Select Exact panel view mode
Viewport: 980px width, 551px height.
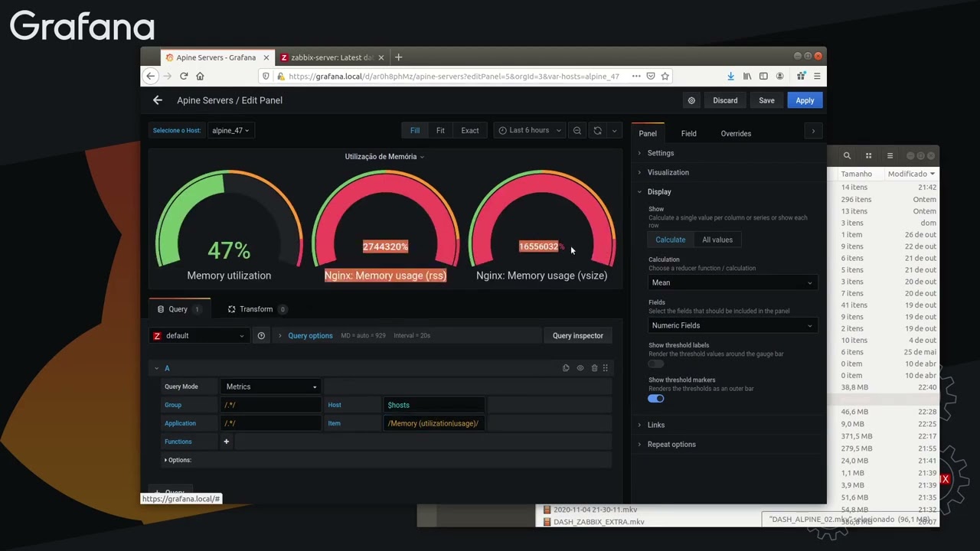[470, 130]
